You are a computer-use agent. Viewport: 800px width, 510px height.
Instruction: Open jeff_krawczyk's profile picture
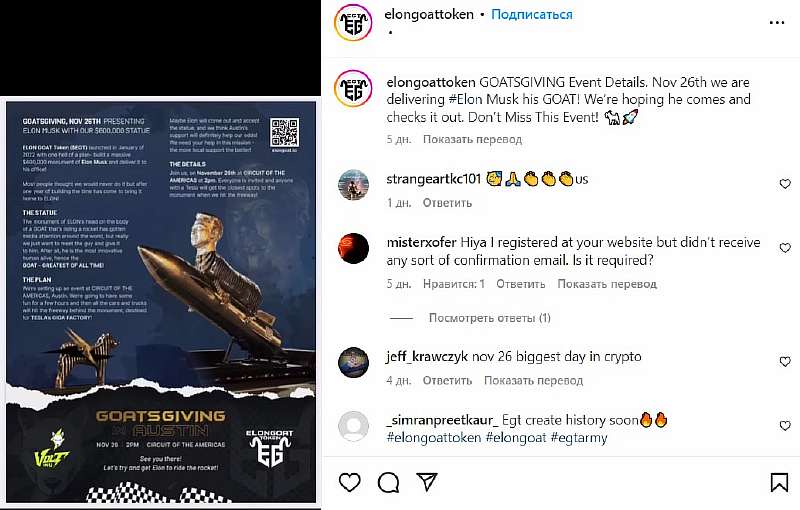[354, 362]
